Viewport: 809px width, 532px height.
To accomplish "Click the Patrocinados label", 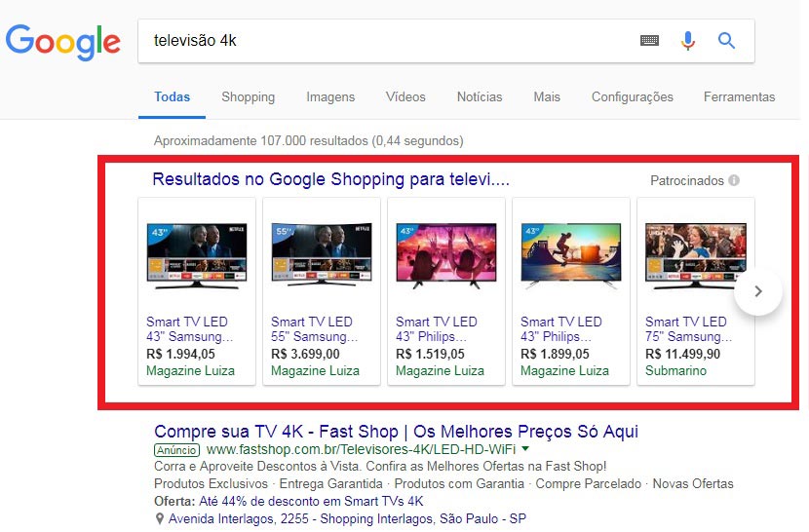I will pos(687,180).
